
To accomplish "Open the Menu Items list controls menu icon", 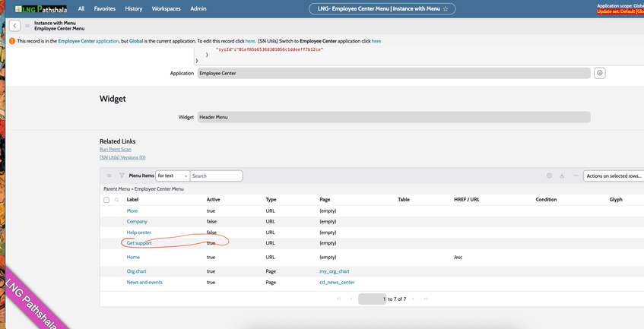I will point(109,176).
